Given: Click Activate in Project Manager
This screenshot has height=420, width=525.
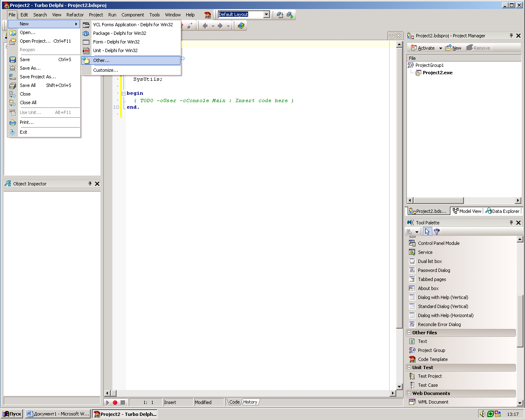Looking at the screenshot, I should [x=422, y=48].
